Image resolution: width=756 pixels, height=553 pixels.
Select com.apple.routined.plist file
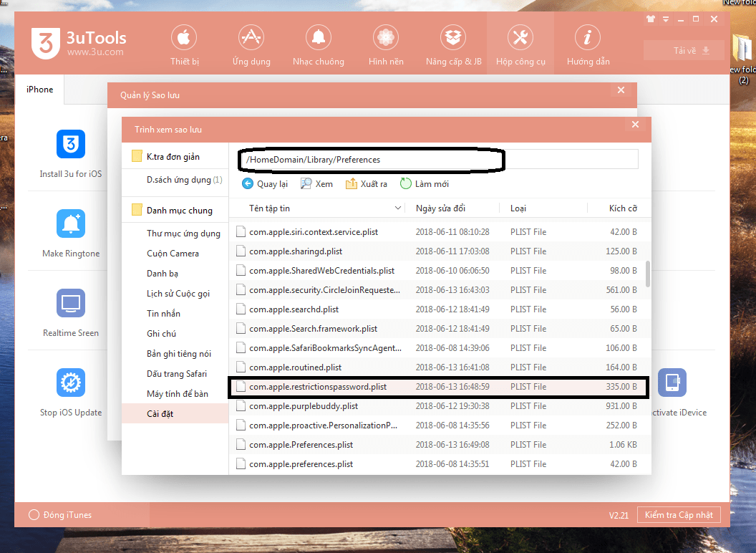pyautogui.click(x=437, y=367)
